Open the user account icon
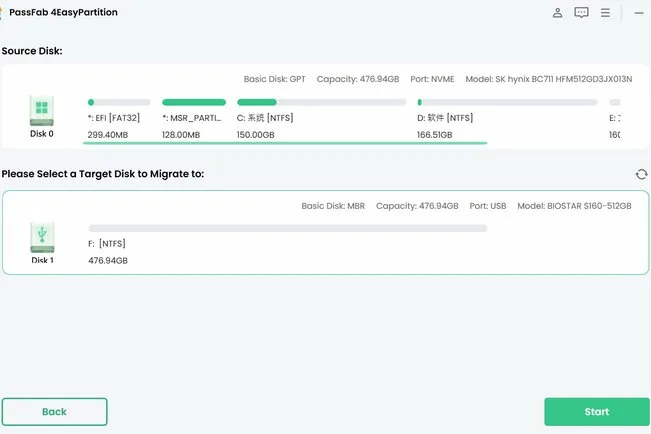Screen dimensions: 651x434 tap(557, 13)
